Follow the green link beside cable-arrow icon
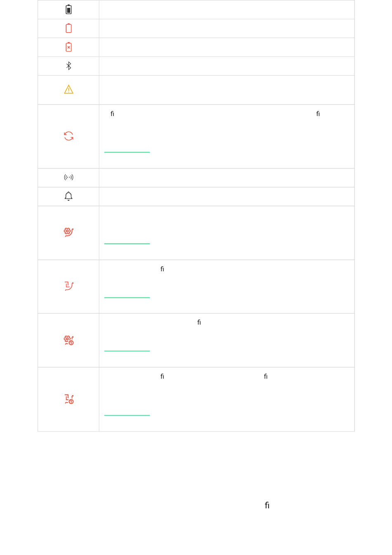Image resolution: width=392 pixels, height=555 pixels. [x=127, y=297]
